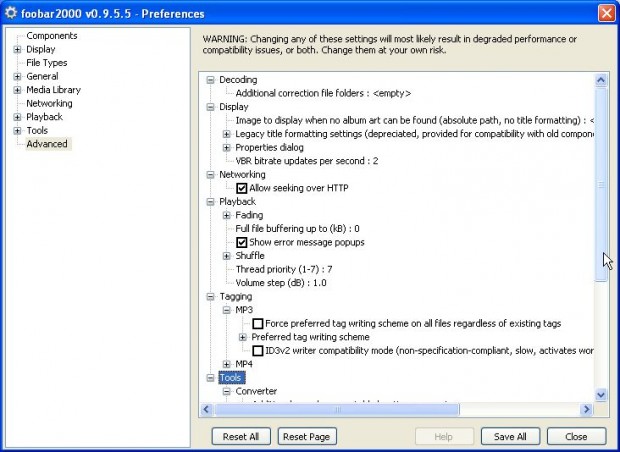Expand the Shuffle node
The width and height of the screenshot is (620, 452).
pyautogui.click(x=227, y=256)
